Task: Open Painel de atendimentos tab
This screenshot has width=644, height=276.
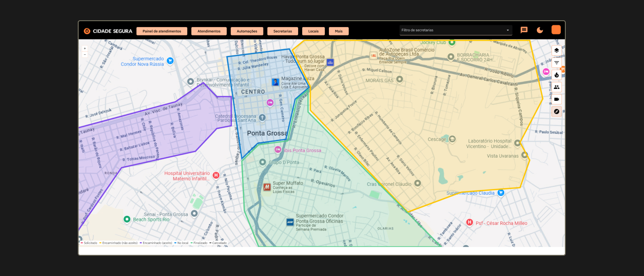Action: coord(161,31)
